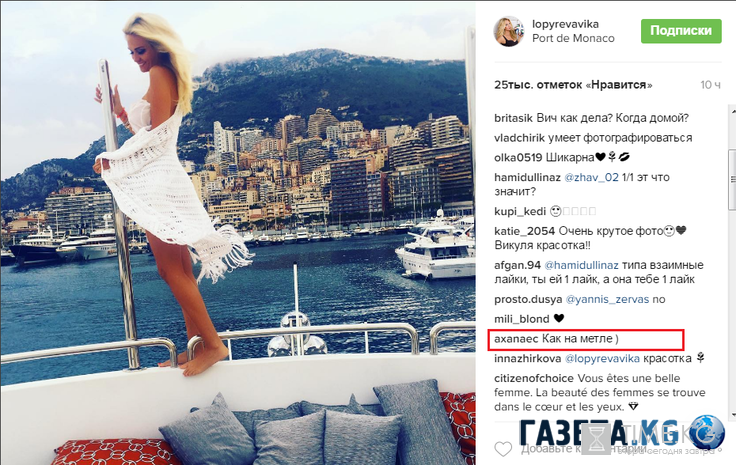The width and height of the screenshot is (736, 465).
Task: Click the globe logo icon
Action: point(707,432)
